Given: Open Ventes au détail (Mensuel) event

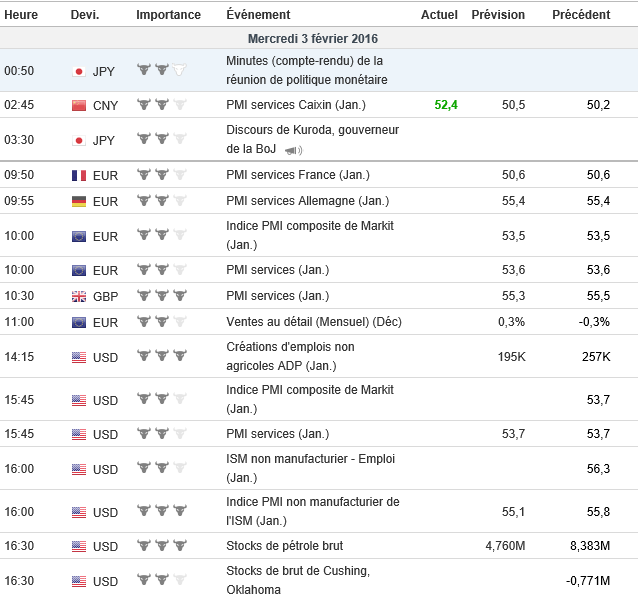Looking at the screenshot, I should point(313,322).
